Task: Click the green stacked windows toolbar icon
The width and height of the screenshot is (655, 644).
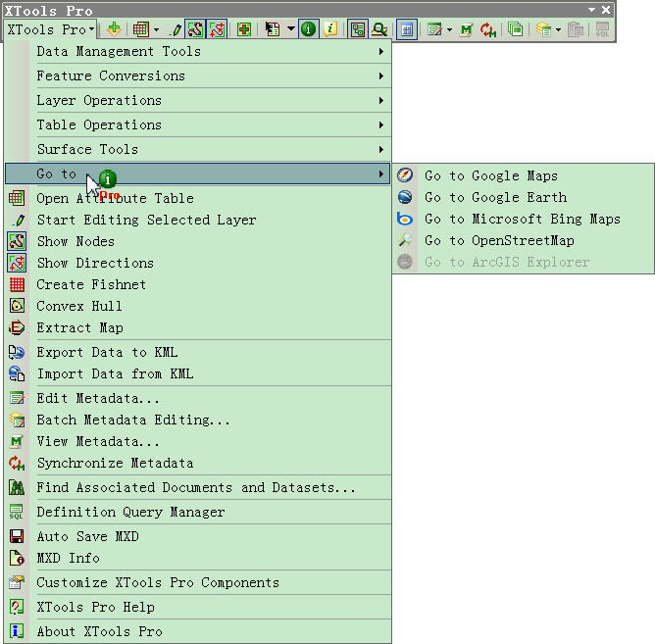Action: tap(516, 29)
